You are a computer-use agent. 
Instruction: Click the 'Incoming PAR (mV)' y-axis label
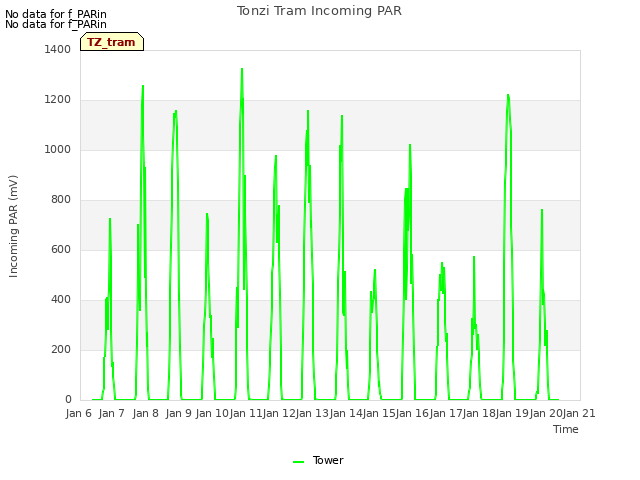click(x=13, y=227)
